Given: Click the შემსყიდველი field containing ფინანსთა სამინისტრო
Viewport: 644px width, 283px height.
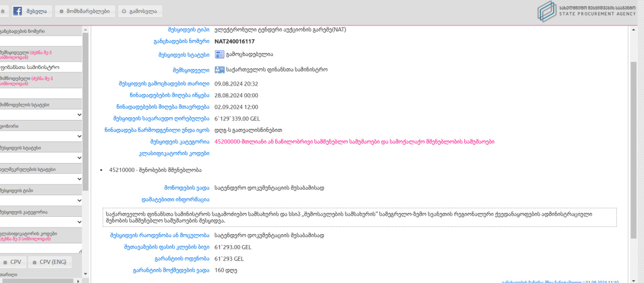Looking at the screenshot, I should pos(41,67).
